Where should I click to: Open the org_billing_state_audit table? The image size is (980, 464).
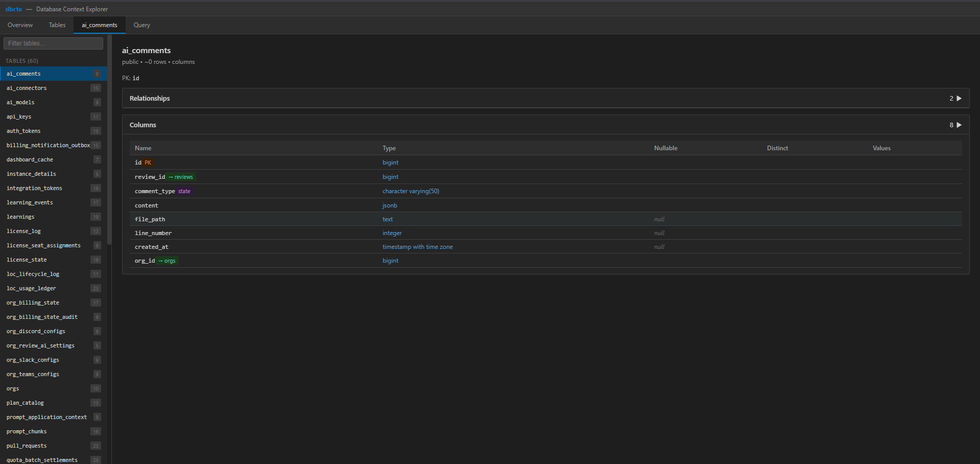(54, 317)
